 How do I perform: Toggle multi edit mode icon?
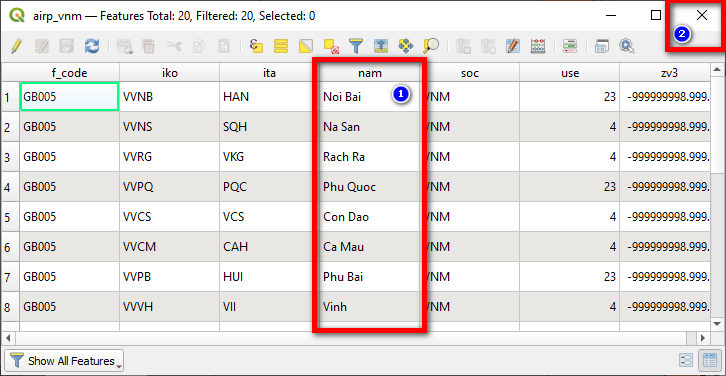click(x=42, y=46)
